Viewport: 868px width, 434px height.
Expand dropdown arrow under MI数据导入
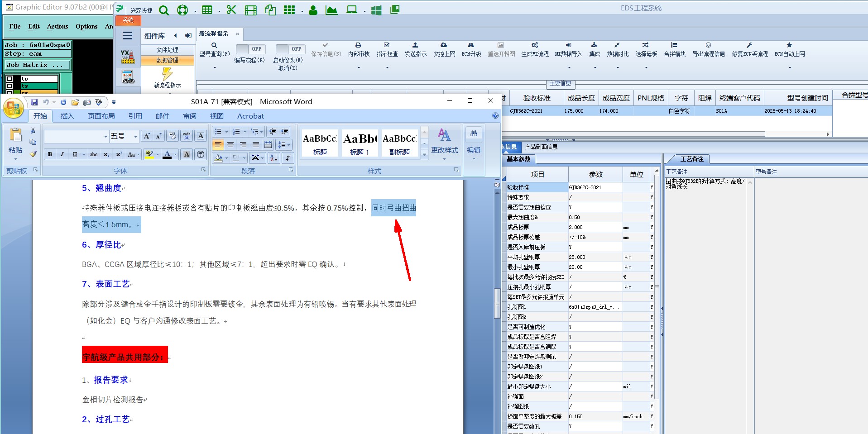click(569, 67)
